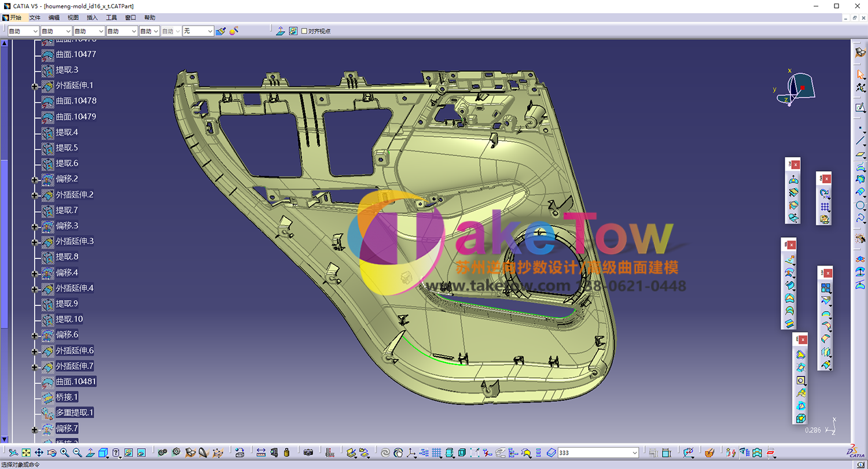
Task: Expand the 偏移.7 tree node
Action: pos(35,430)
